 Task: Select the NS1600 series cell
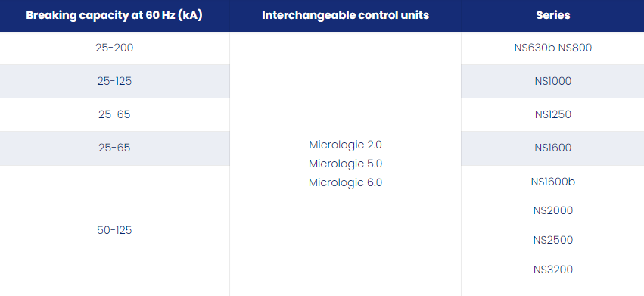tap(553, 148)
